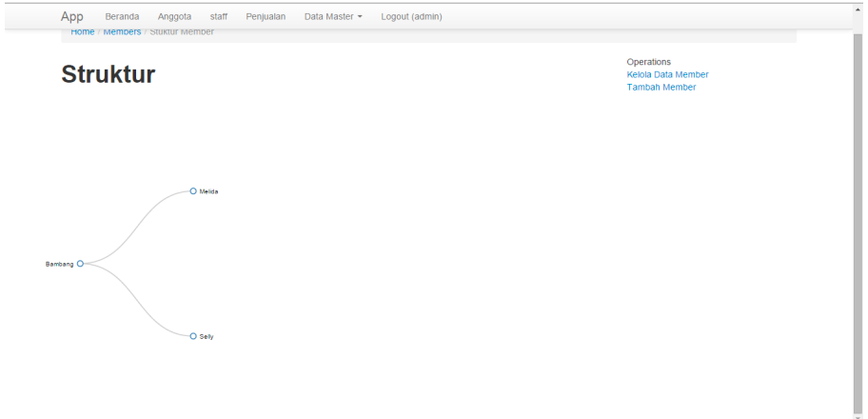Select the Bambang name label
Image resolution: width=868 pixels, height=419 pixels.
59,264
